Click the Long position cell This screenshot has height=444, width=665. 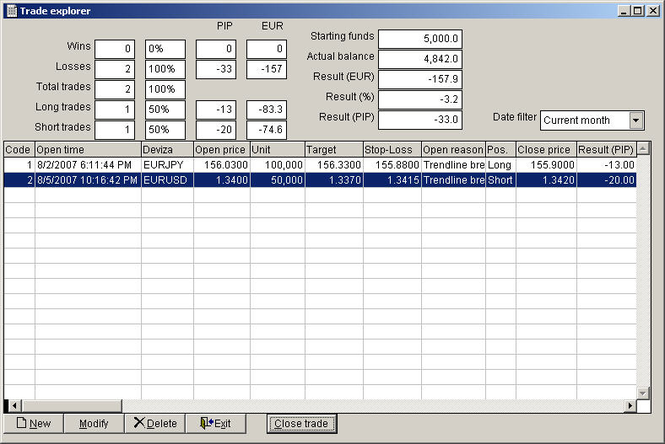pyautogui.click(x=500, y=165)
